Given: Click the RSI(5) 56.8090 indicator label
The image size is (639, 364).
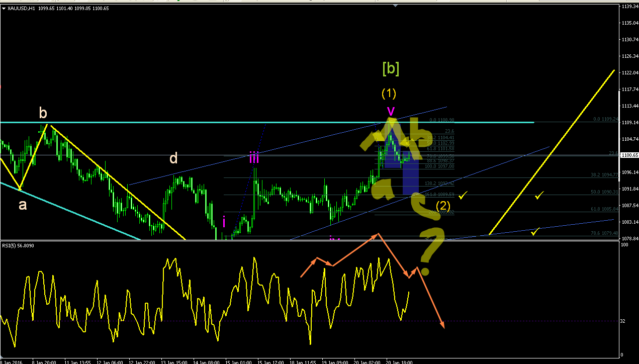Looking at the screenshot, I should (18, 246).
